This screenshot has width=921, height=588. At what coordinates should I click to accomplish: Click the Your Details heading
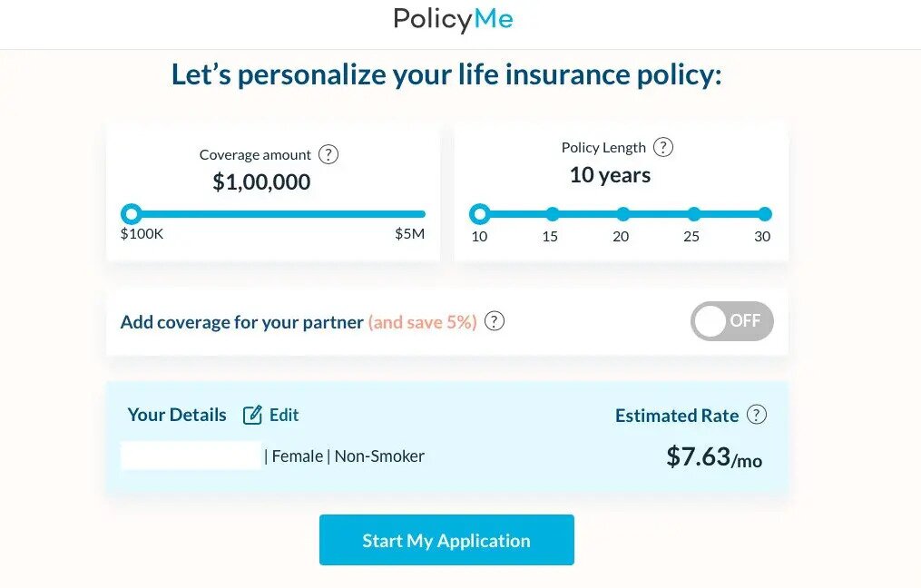(x=176, y=415)
